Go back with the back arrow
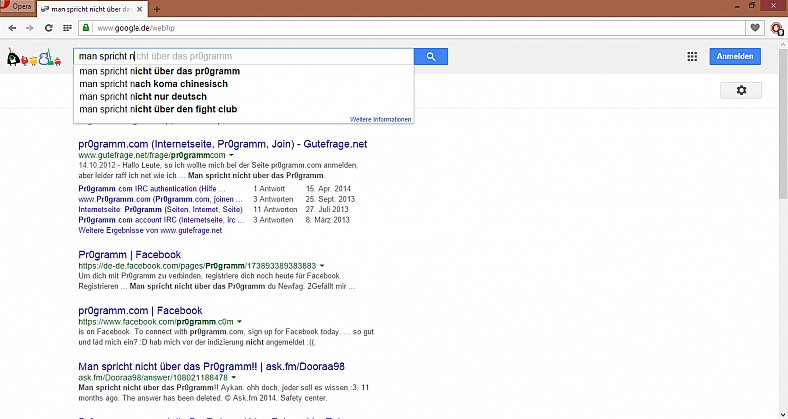The height and width of the screenshot is (419, 788). pyautogui.click(x=13, y=28)
